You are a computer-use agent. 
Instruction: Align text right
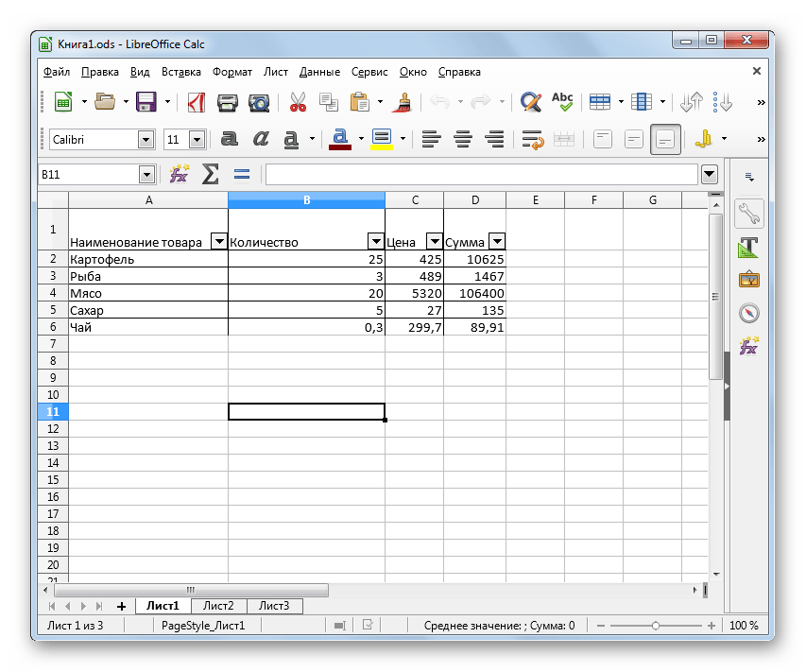tap(495, 139)
